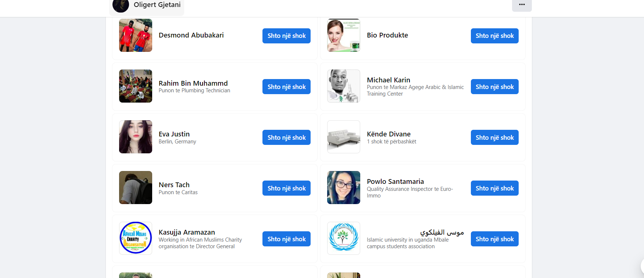Click Desmond Abubakari's profile picture

point(136,35)
